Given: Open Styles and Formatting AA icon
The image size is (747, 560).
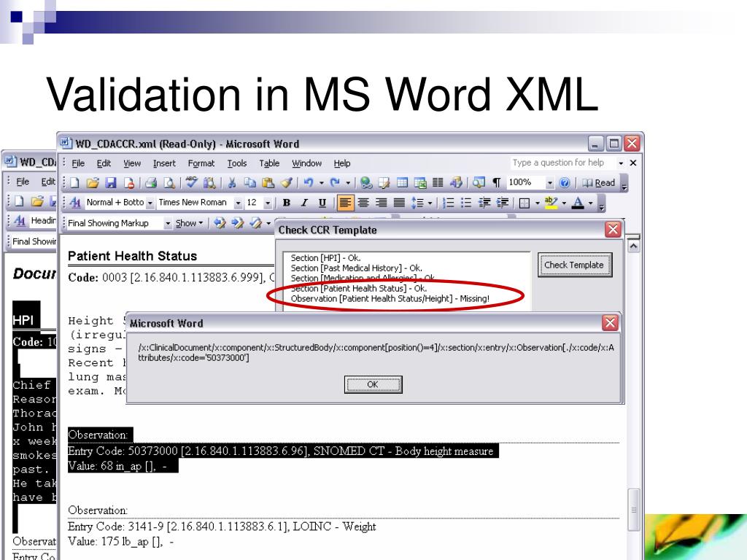Looking at the screenshot, I should 75,203.
